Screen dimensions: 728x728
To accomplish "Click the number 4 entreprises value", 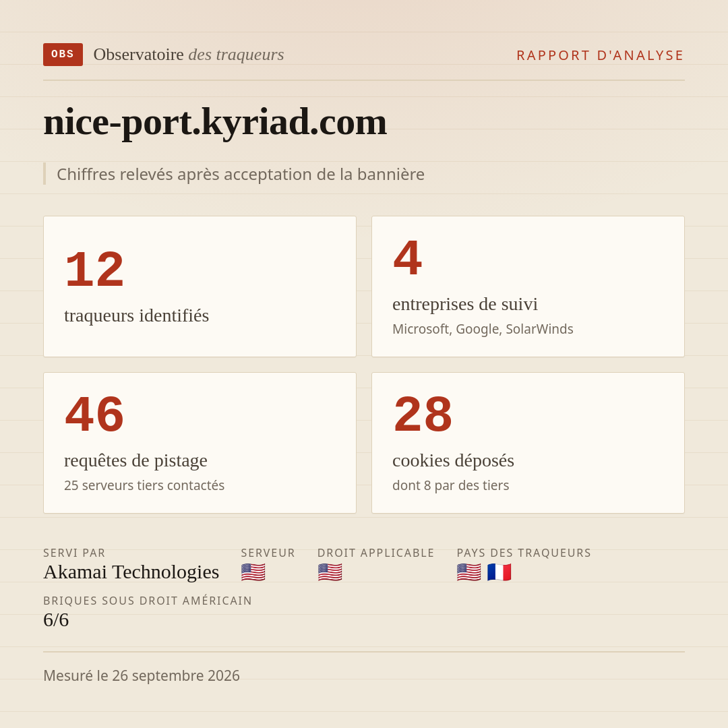I will [408, 257].
